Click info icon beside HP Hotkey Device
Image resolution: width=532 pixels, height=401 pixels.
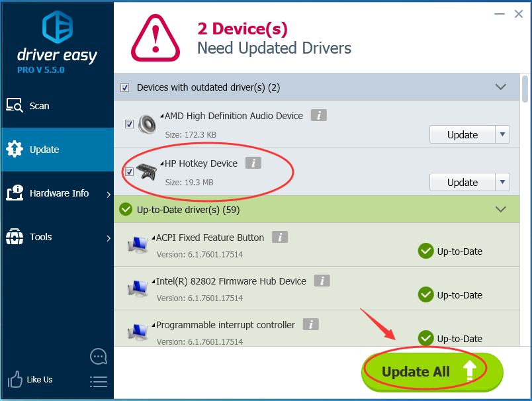pyautogui.click(x=253, y=163)
